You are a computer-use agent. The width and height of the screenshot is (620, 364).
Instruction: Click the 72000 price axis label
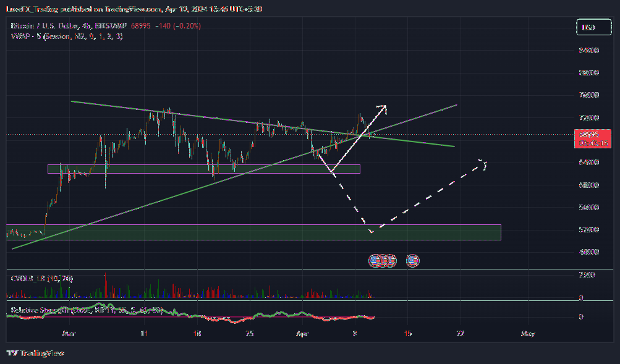(588, 117)
